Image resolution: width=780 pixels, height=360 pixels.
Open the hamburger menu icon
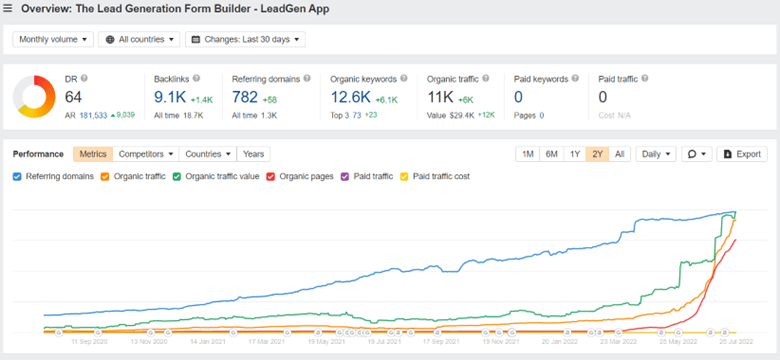point(8,8)
